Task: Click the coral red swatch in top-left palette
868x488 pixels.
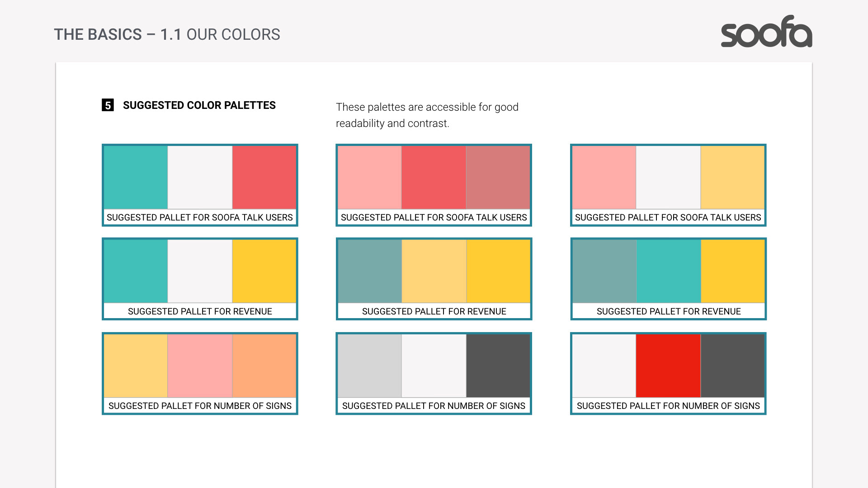Action: (x=264, y=177)
